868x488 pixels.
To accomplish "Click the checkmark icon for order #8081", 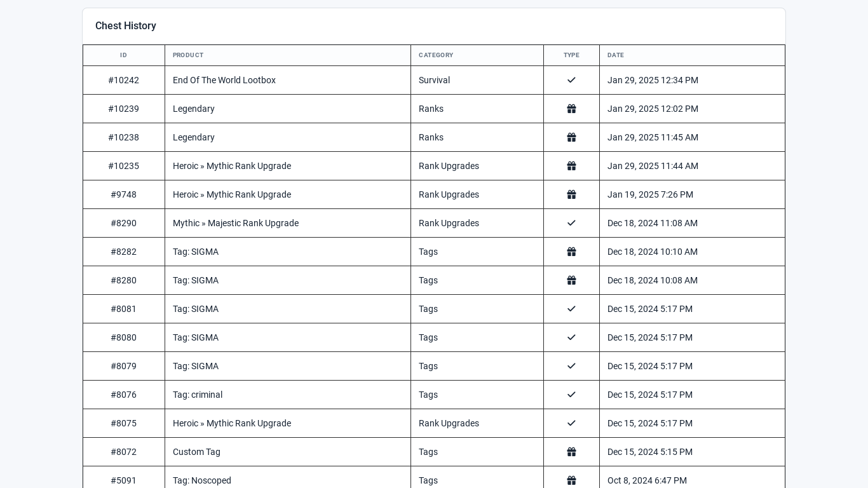I will tap(571, 309).
